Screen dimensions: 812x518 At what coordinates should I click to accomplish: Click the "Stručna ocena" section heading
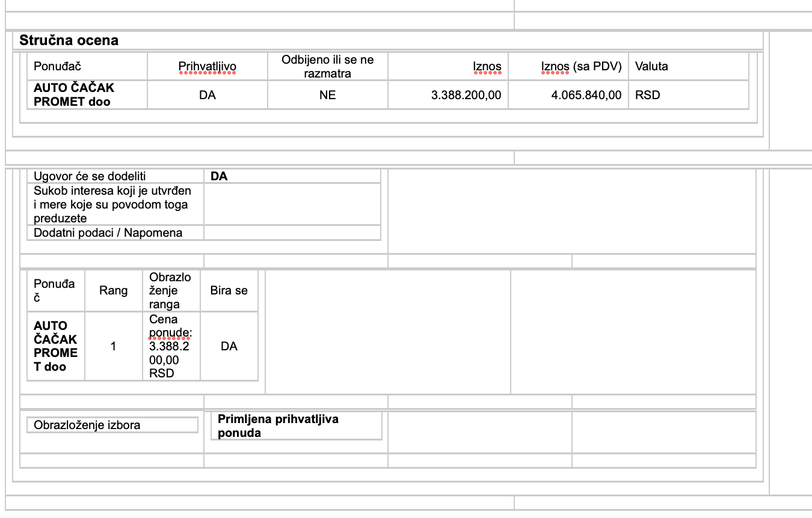click(x=69, y=41)
